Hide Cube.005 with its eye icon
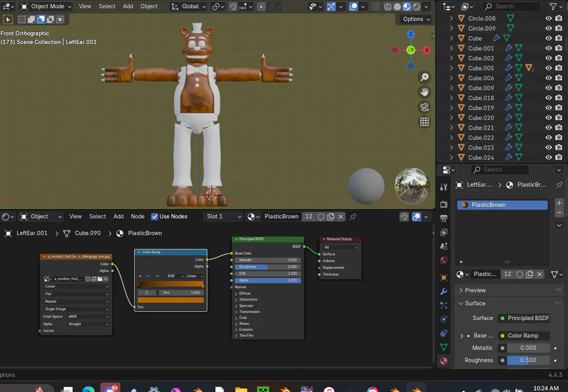The width and height of the screenshot is (568, 392). (548, 68)
